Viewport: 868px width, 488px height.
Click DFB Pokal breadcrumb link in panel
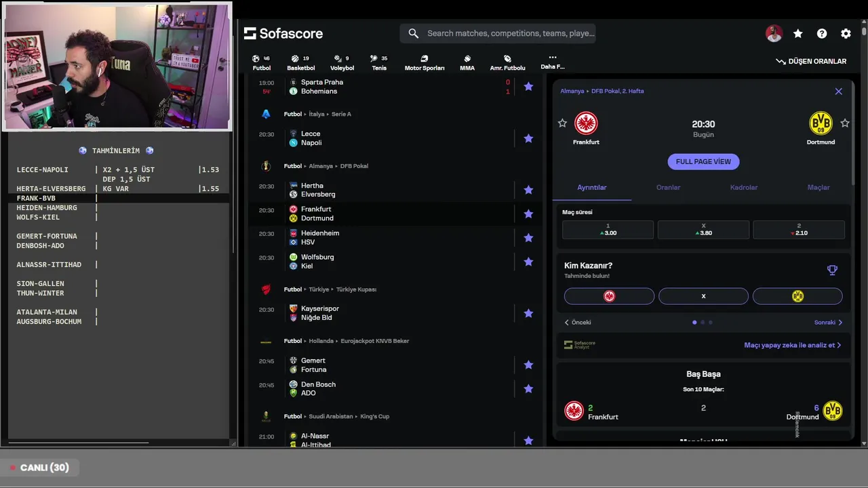click(x=617, y=91)
